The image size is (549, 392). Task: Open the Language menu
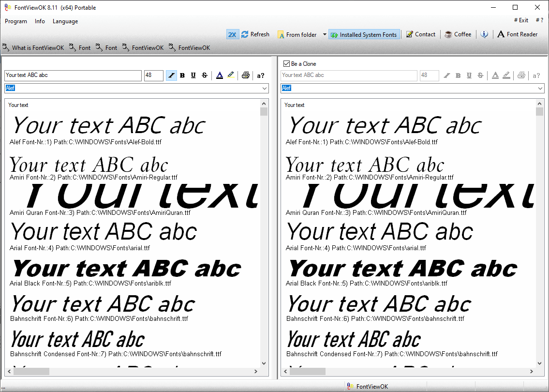coord(65,21)
